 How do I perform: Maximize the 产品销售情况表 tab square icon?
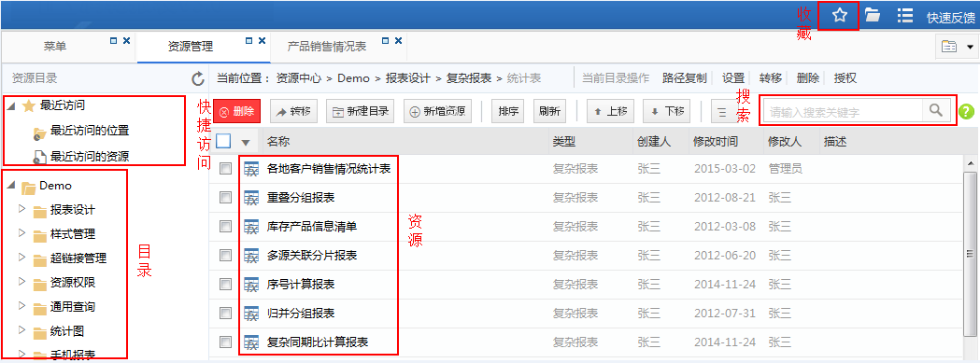(x=385, y=41)
